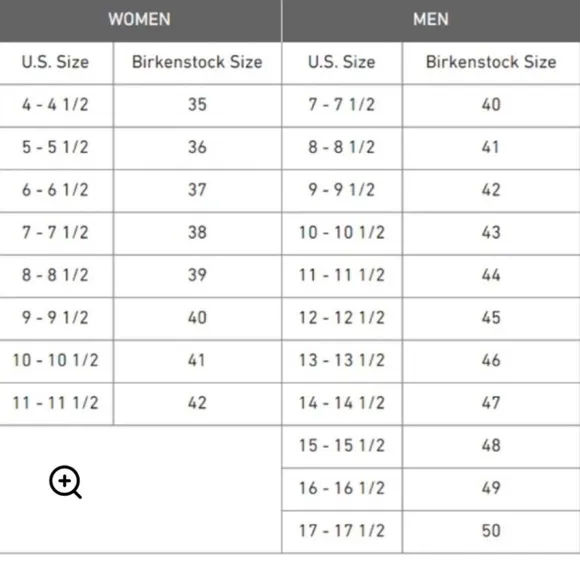Click the zoom-in magnifier icon
The image size is (580, 580).
point(65,482)
